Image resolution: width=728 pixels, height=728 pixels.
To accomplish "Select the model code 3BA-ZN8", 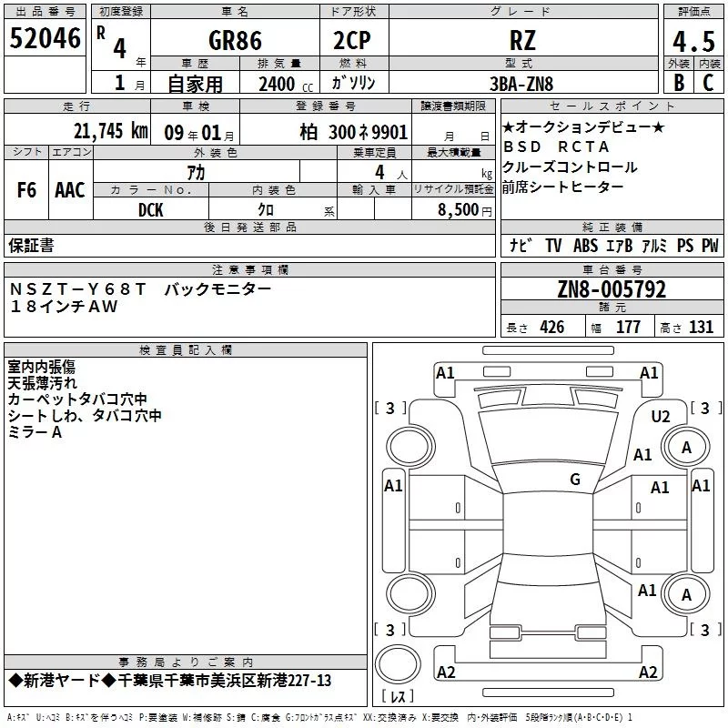I will point(521,84).
